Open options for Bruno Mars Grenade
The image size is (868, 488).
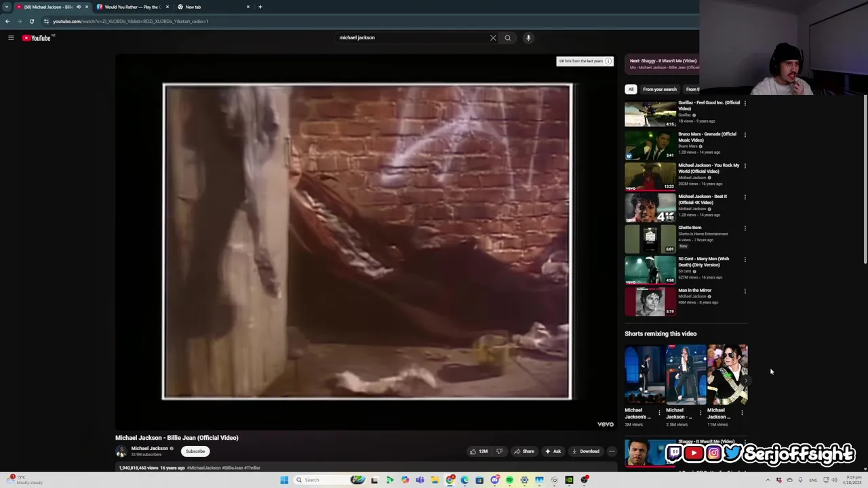[x=745, y=134]
